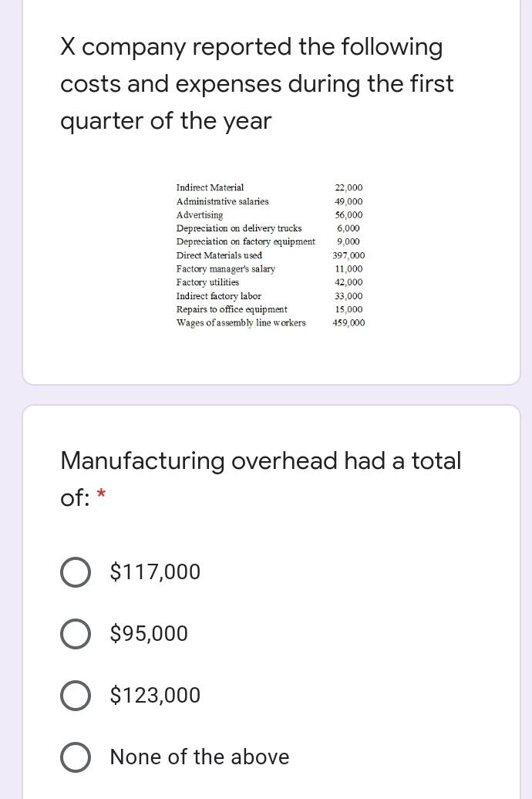Select the $95,000 radio button
Viewport: 532px width, 799px height.
[76, 634]
